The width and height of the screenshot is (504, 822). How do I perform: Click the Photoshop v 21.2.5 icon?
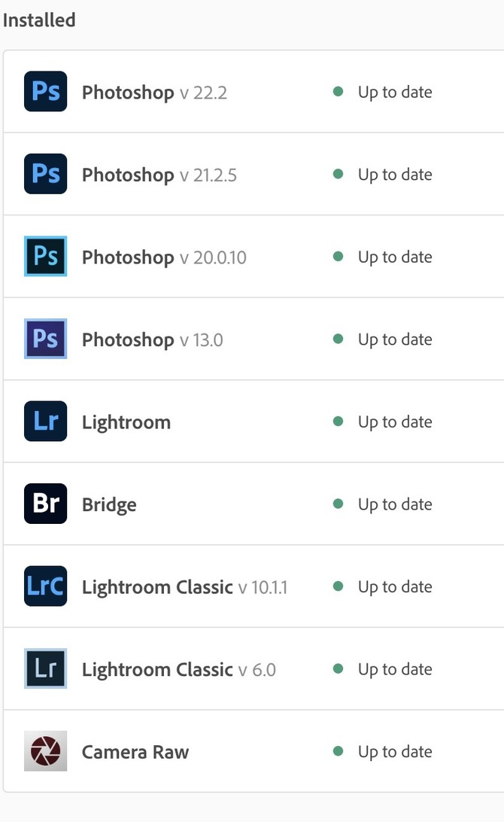point(45,174)
